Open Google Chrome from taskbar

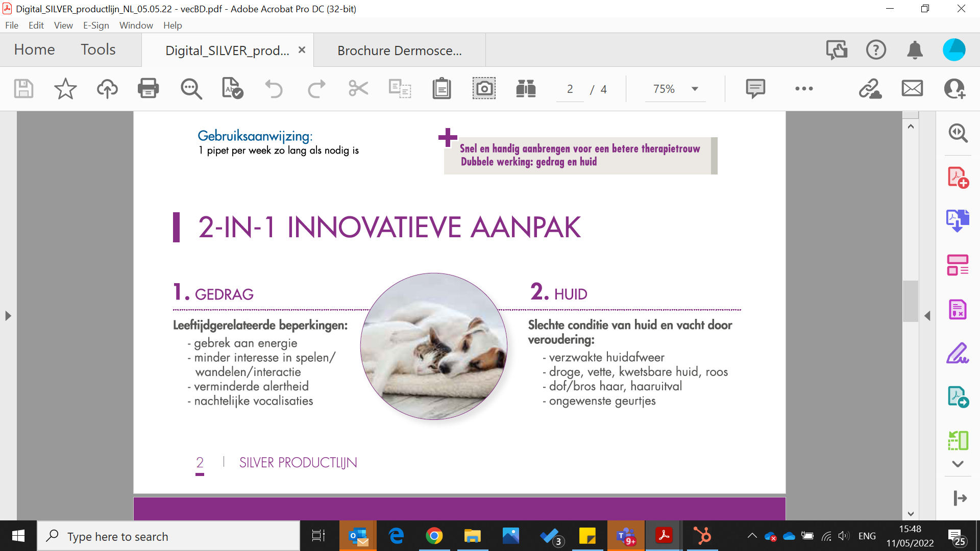click(x=434, y=536)
